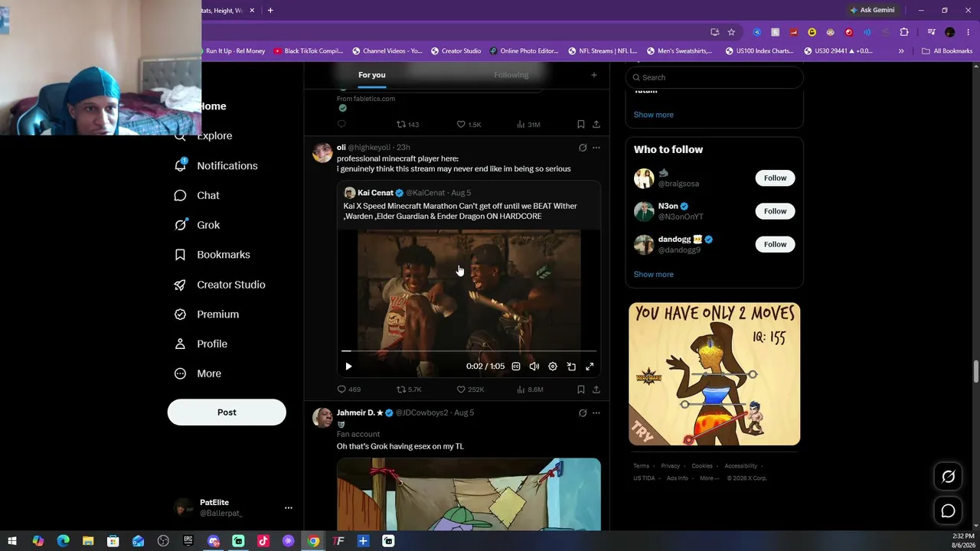Open the Windows Start menu
Screen dimensions: 980x551
pos(12,541)
